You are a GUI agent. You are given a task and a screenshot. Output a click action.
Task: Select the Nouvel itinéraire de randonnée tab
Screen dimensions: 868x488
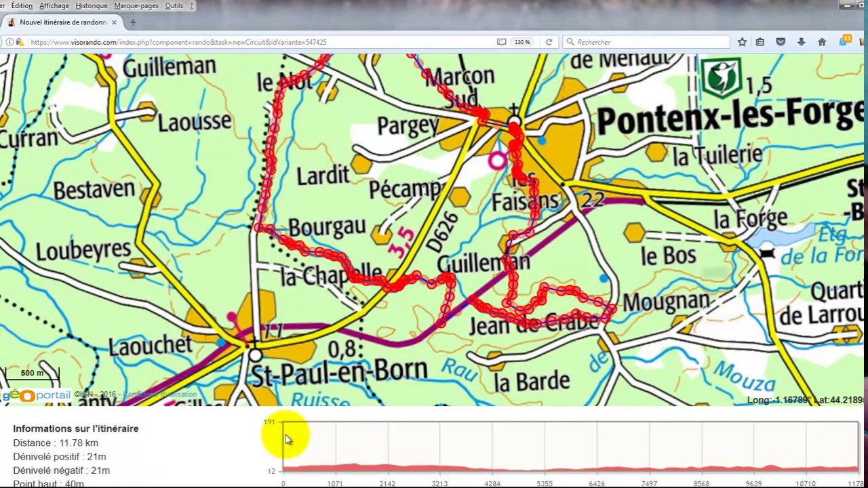click(63, 22)
